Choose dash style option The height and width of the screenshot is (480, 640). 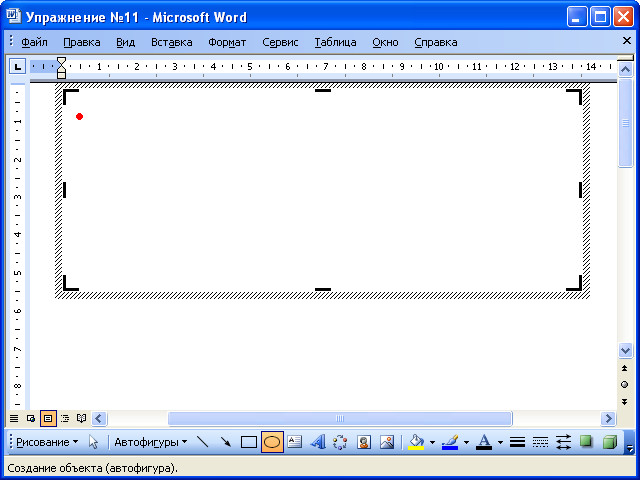pyautogui.click(x=540, y=442)
